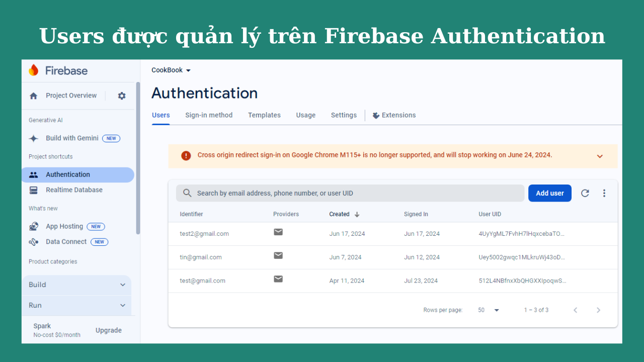Click Created date Jun 7, 2024
The width and height of the screenshot is (644, 362).
(x=345, y=257)
